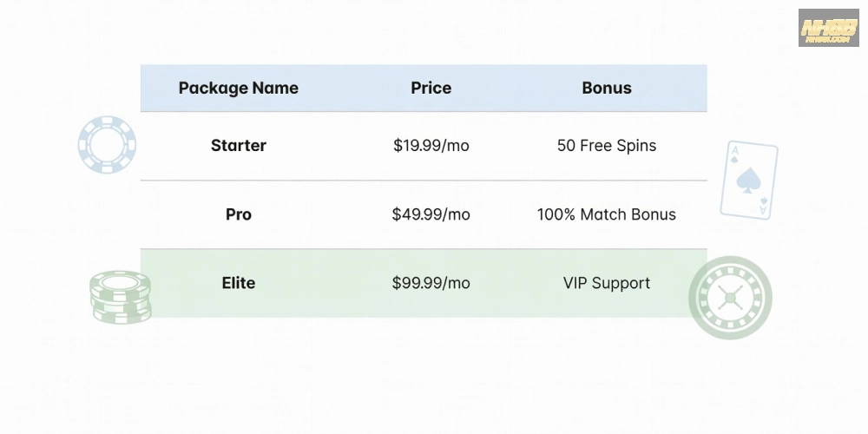Click the Price column header
This screenshot has width=868, height=434.
coord(431,88)
